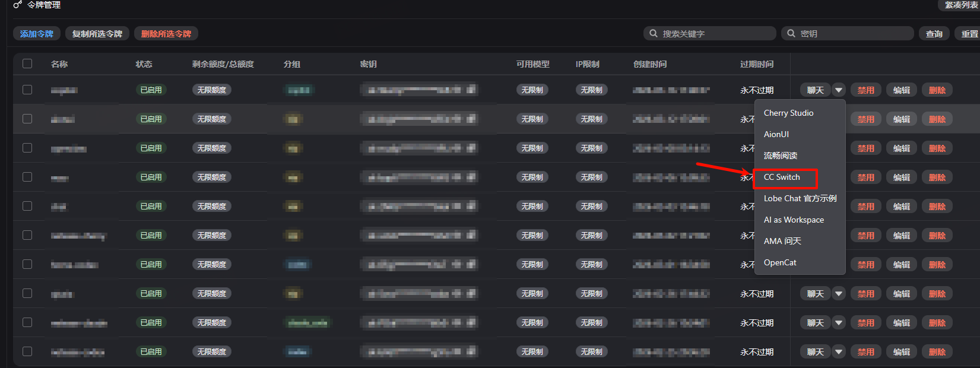980x368 pixels.
Task: Click the magnifier icon in 搜索关键字 box
Action: (654, 34)
